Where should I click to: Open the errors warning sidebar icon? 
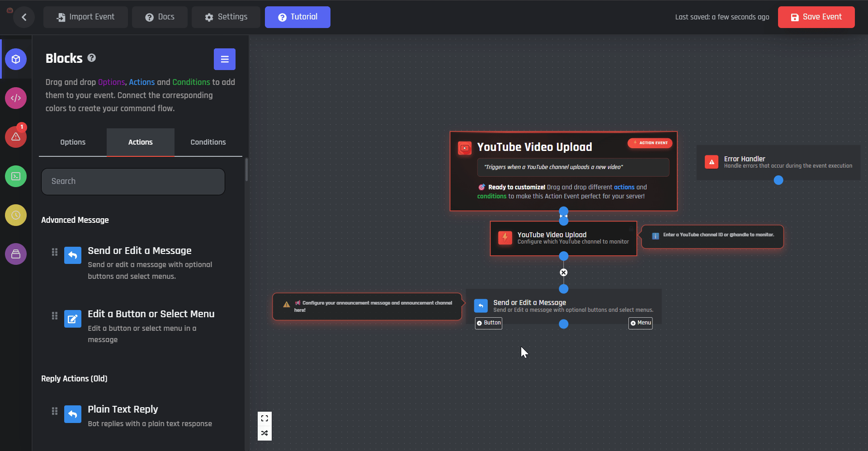click(x=16, y=136)
